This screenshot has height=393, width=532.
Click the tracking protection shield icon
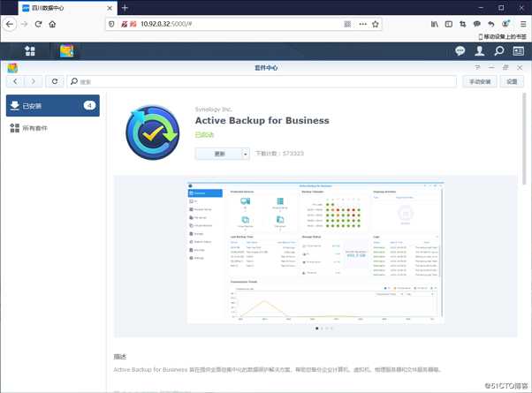[x=111, y=24]
